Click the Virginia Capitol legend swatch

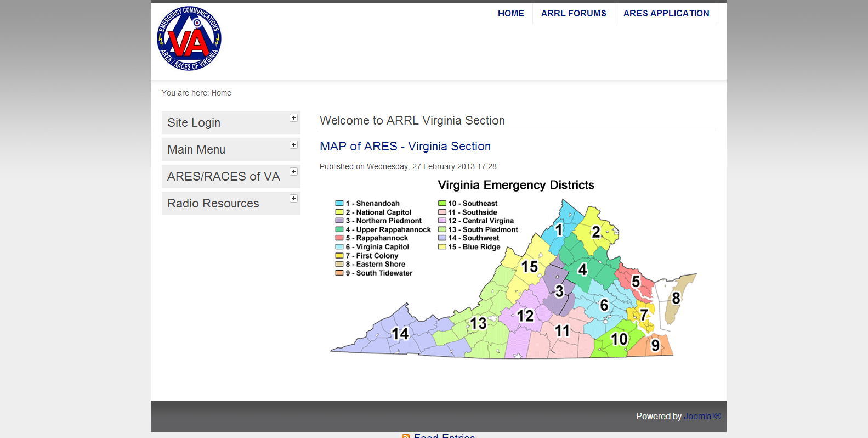[x=339, y=247]
